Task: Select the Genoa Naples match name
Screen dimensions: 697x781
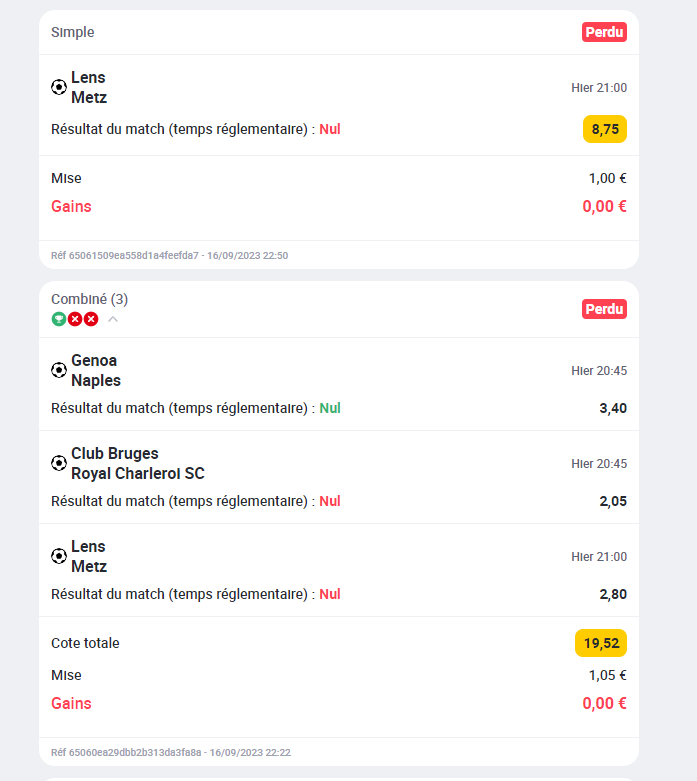Action: pyautogui.click(x=96, y=370)
